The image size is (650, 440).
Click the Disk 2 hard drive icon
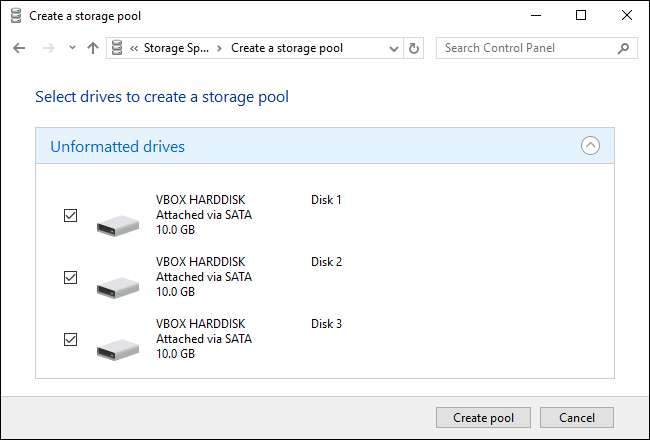118,287
